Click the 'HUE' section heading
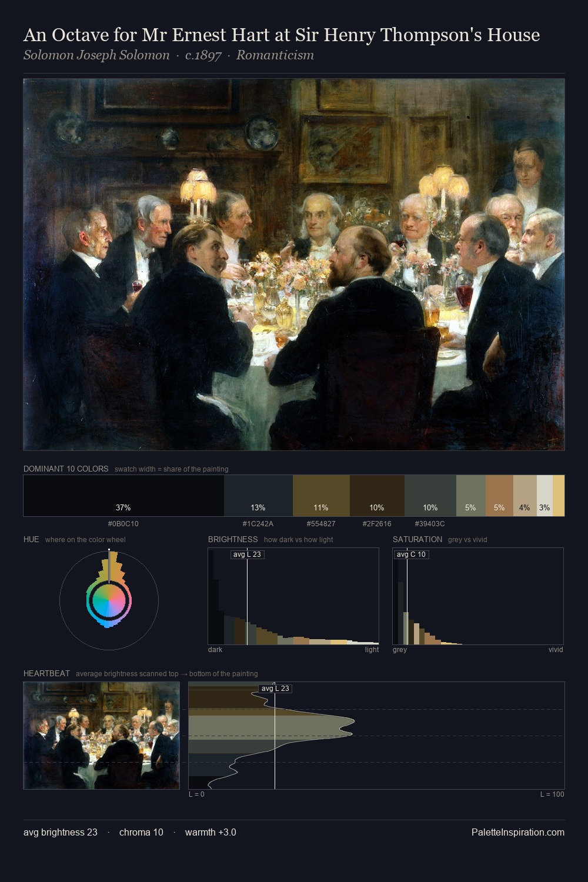Image resolution: width=588 pixels, height=882 pixels. click(x=31, y=539)
